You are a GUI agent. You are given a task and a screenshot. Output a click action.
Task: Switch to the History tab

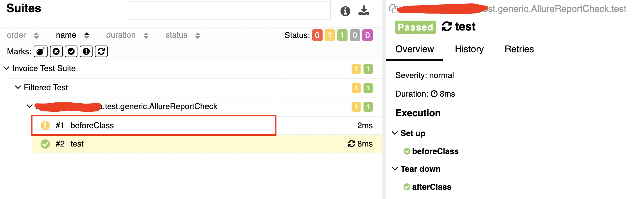point(469,49)
